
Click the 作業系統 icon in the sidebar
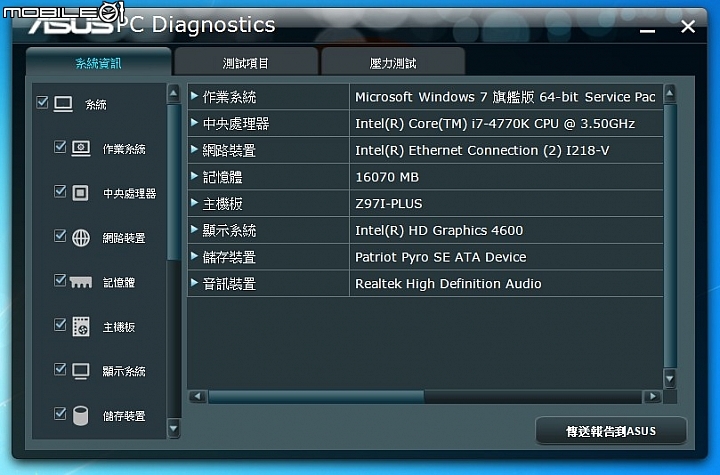point(81,148)
